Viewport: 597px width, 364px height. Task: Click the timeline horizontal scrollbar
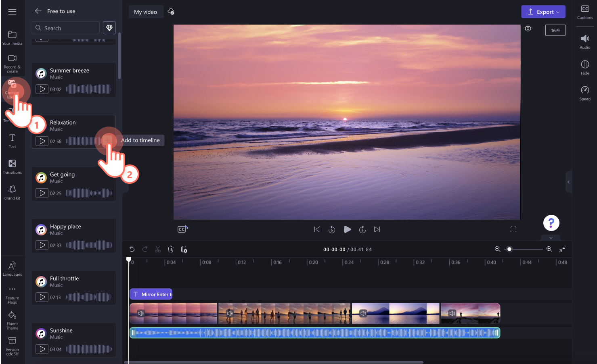(x=274, y=362)
